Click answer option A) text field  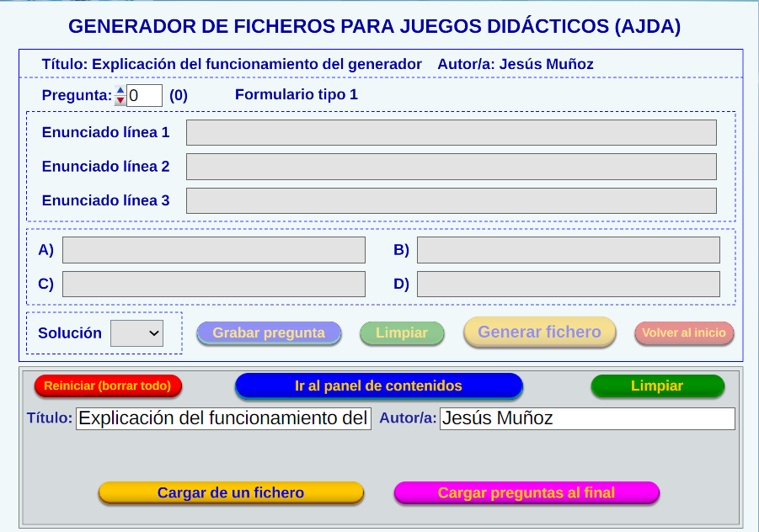pyautogui.click(x=214, y=250)
